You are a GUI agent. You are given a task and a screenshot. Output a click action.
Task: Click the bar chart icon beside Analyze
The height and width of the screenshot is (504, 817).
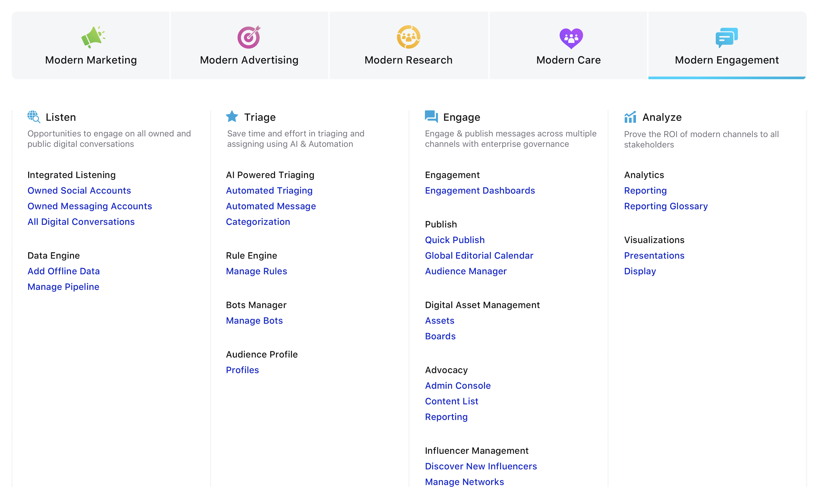(x=630, y=116)
